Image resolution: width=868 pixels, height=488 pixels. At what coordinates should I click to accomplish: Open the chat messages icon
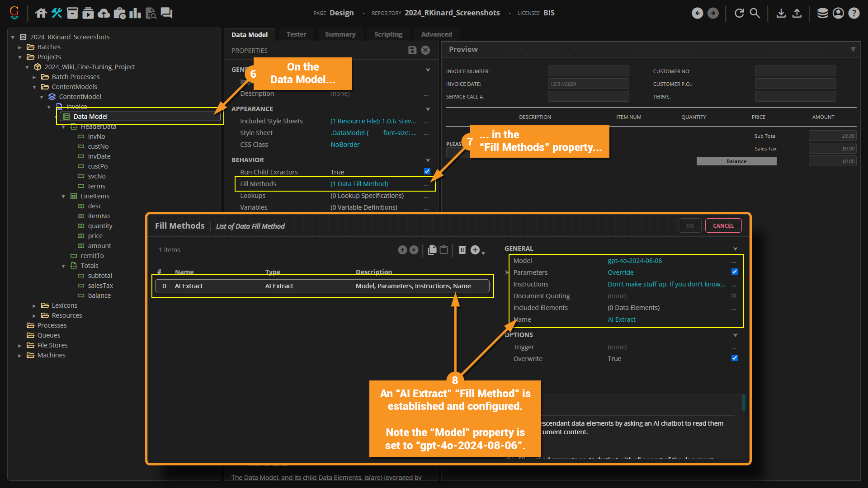pos(166,13)
